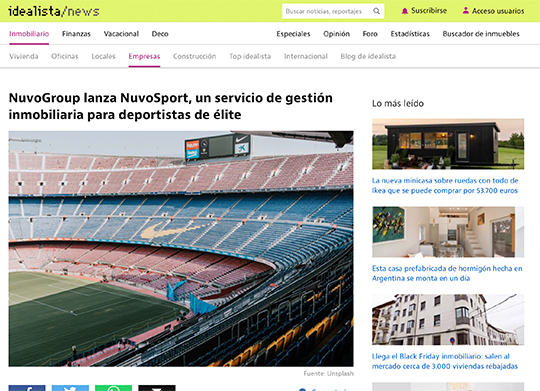This screenshot has width=540, height=391.
Task: Open Ikea minicasa sobre ruedas article link
Action: [x=445, y=185]
